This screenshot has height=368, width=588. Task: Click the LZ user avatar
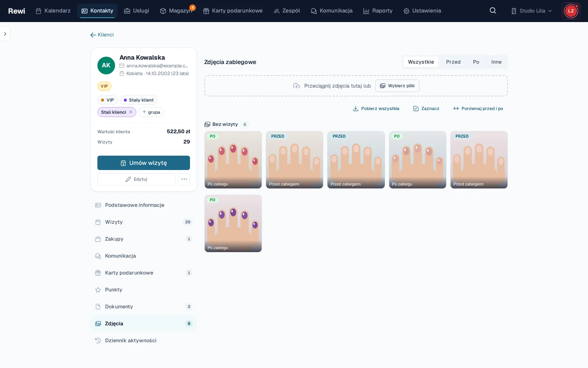point(571,11)
